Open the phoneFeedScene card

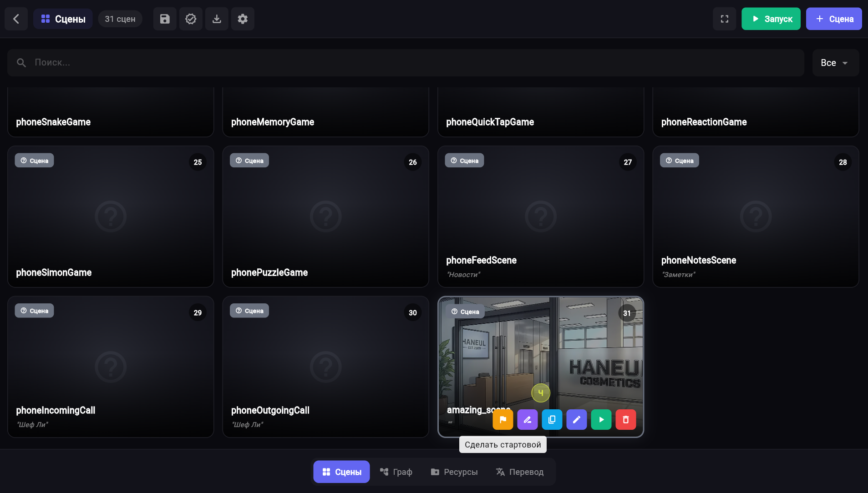(541, 216)
